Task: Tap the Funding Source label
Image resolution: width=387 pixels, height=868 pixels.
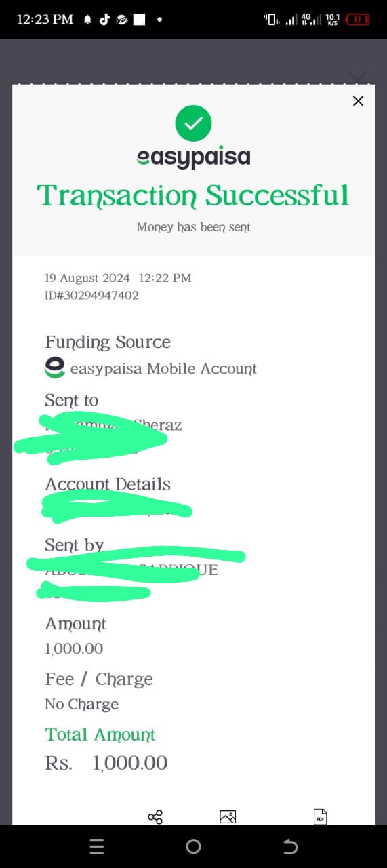Action: click(108, 342)
